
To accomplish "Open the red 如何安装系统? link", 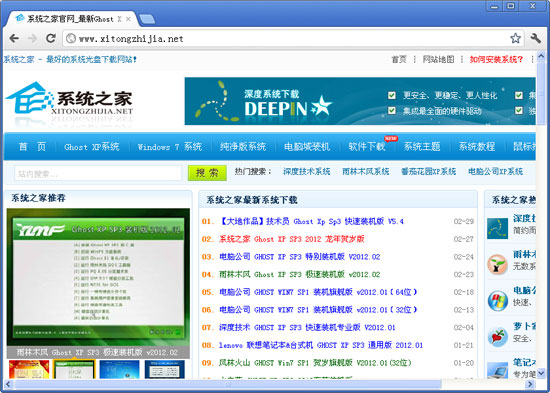I will (496, 59).
